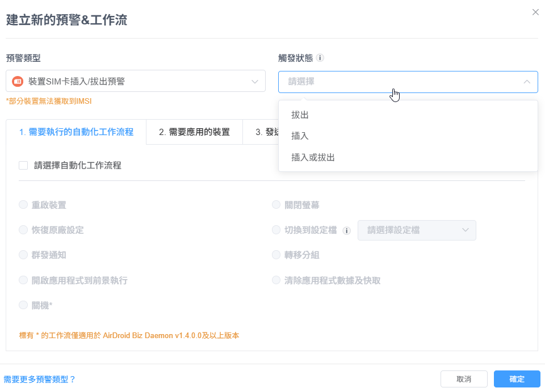The width and height of the screenshot is (545, 392).
Task: Tick the 請選擇自動化工作流程 checkbox
Action: click(x=23, y=165)
